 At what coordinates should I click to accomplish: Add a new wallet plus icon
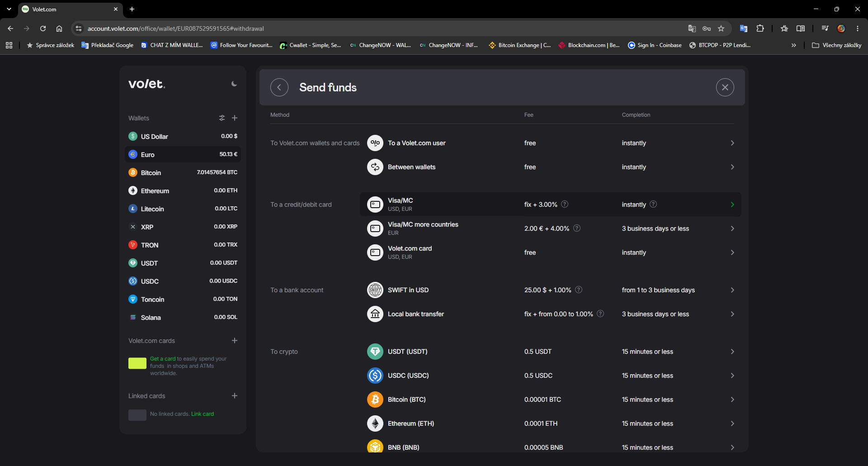pos(235,118)
